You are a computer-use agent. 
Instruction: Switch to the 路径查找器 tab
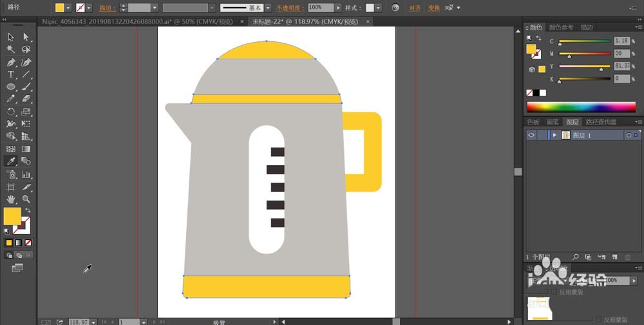600,121
